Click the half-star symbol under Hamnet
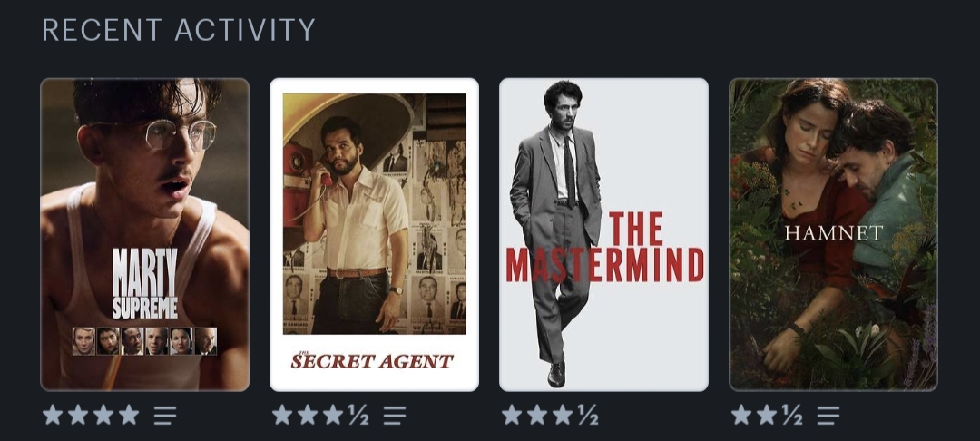The height and width of the screenshot is (441, 980). (792, 415)
